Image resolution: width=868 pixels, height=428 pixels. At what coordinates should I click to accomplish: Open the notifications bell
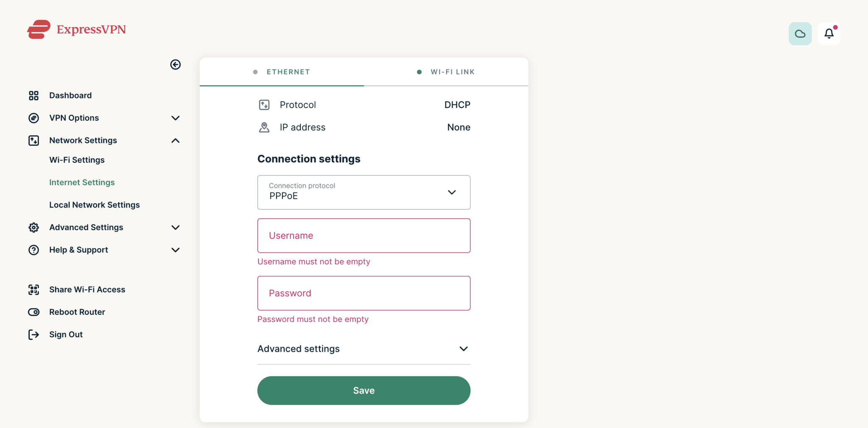pyautogui.click(x=829, y=34)
